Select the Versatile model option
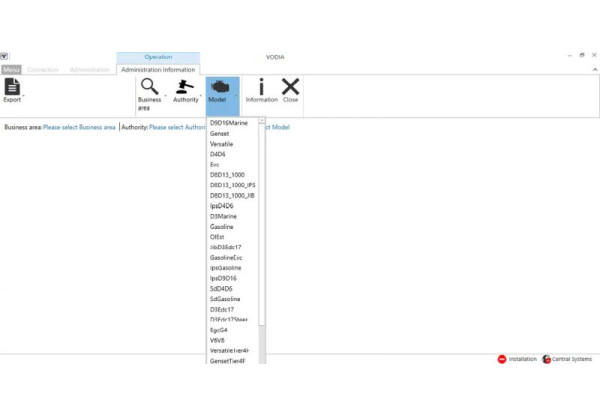Image resolution: width=600 pixels, height=416 pixels. click(223, 144)
